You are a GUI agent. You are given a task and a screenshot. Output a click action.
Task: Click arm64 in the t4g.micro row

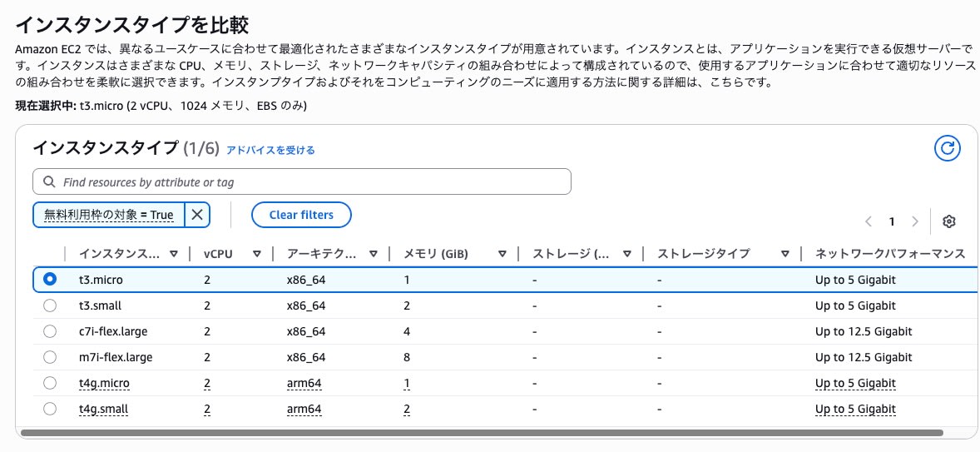coord(304,383)
